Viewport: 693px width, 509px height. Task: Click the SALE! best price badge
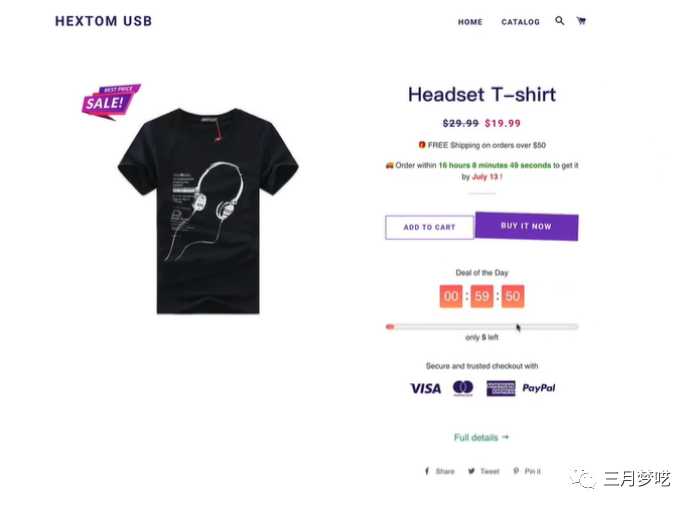(x=110, y=102)
